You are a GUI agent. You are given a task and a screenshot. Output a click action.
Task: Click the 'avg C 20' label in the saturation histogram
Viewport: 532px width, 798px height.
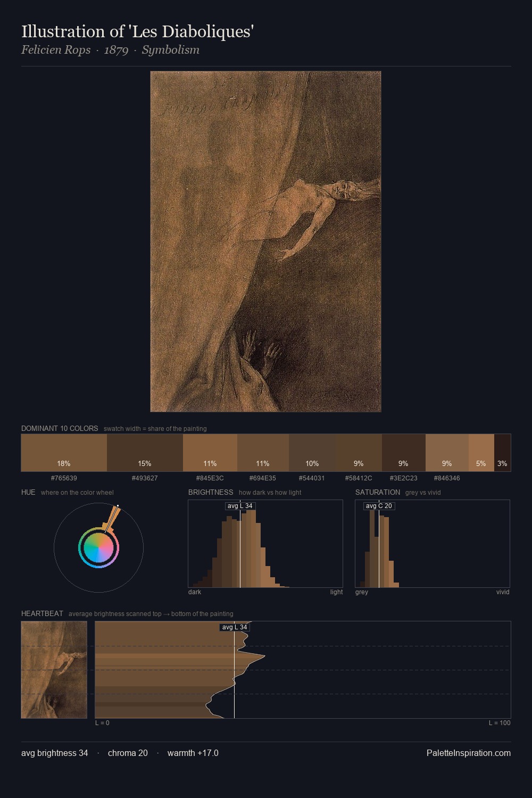click(x=379, y=506)
